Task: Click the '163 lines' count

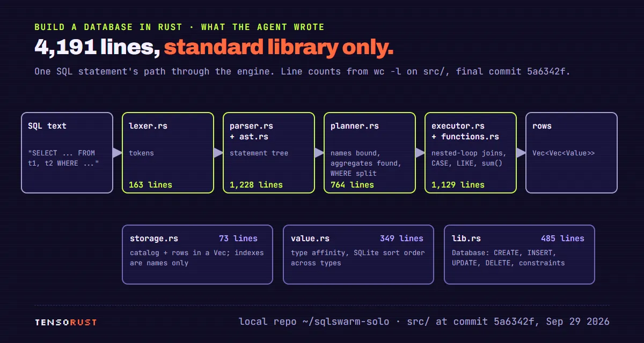Action: (x=150, y=185)
